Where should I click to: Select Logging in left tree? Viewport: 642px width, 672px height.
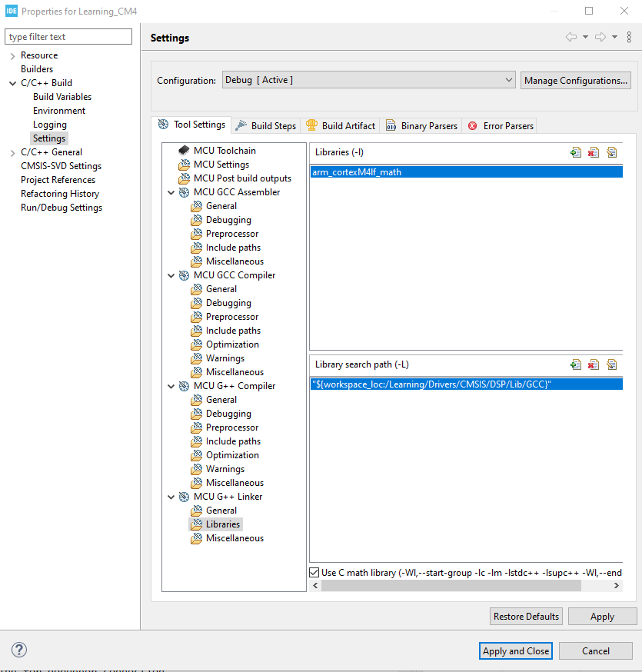click(50, 125)
